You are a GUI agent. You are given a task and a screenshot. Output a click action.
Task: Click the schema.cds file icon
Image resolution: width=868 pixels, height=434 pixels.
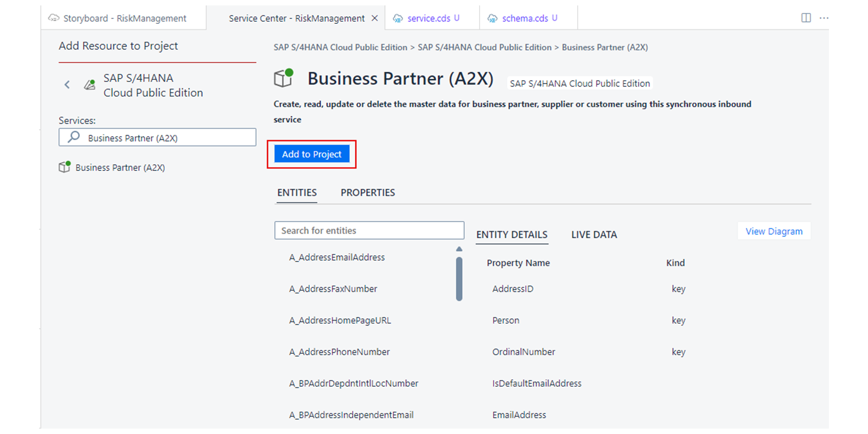coord(493,18)
